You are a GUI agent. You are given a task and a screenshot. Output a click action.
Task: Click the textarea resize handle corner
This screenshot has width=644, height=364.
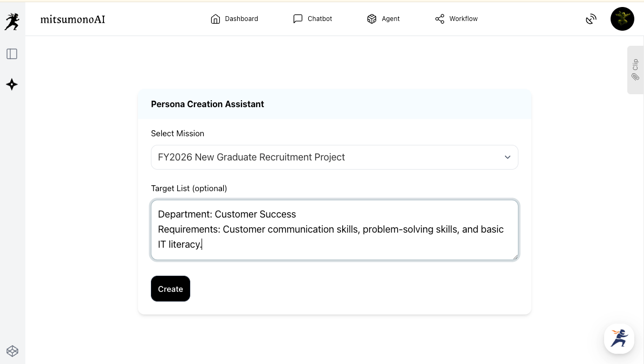(515, 257)
